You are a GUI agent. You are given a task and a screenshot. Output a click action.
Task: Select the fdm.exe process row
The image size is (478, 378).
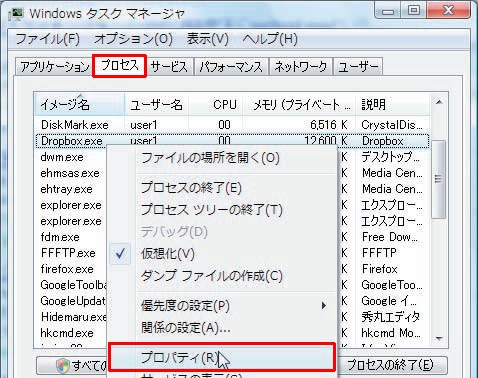click(x=60, y=237)
